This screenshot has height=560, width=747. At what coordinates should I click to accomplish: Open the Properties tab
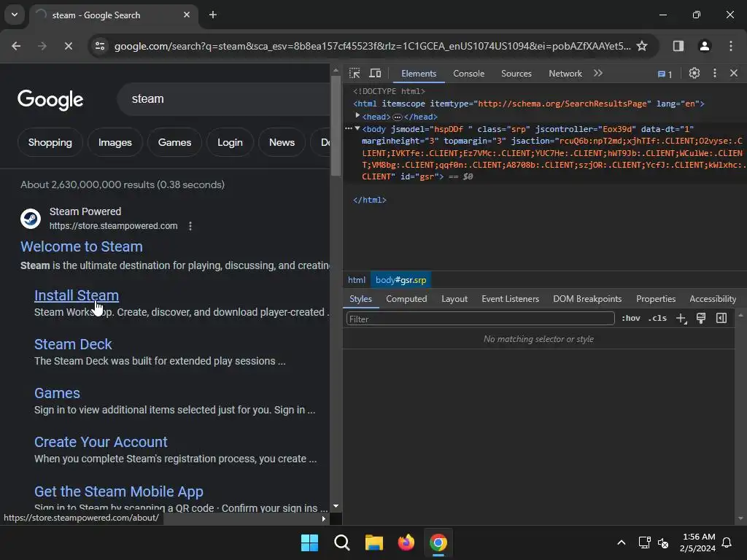(x=656, y=299)
